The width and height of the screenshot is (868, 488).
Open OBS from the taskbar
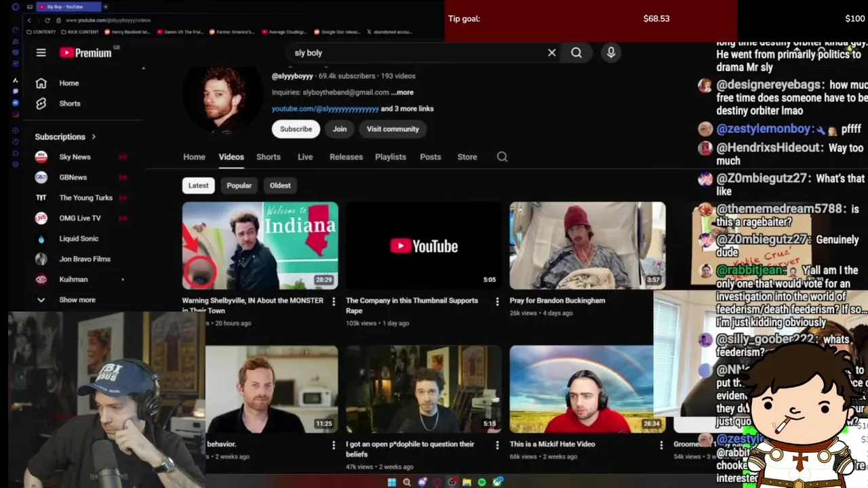(452, 483)
